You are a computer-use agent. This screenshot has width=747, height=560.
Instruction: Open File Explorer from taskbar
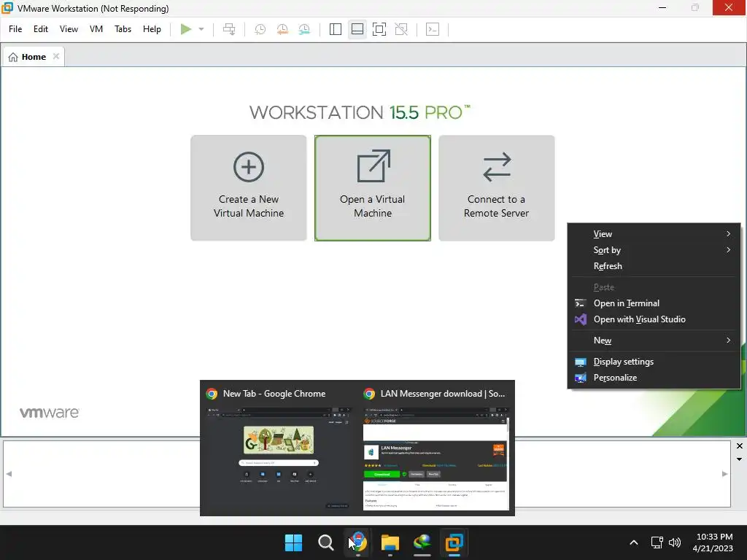[390, 542]
